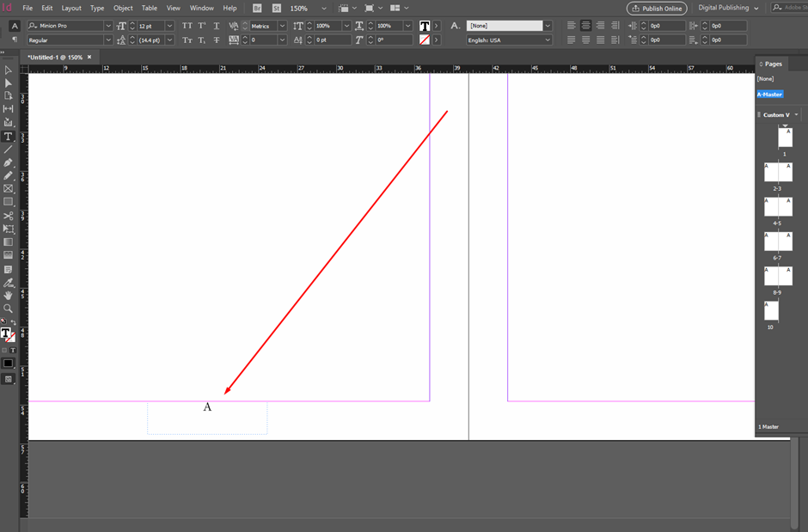Toggle Small Caps formatting
This screenshot has height=532, width=808.
click(187, 40)
